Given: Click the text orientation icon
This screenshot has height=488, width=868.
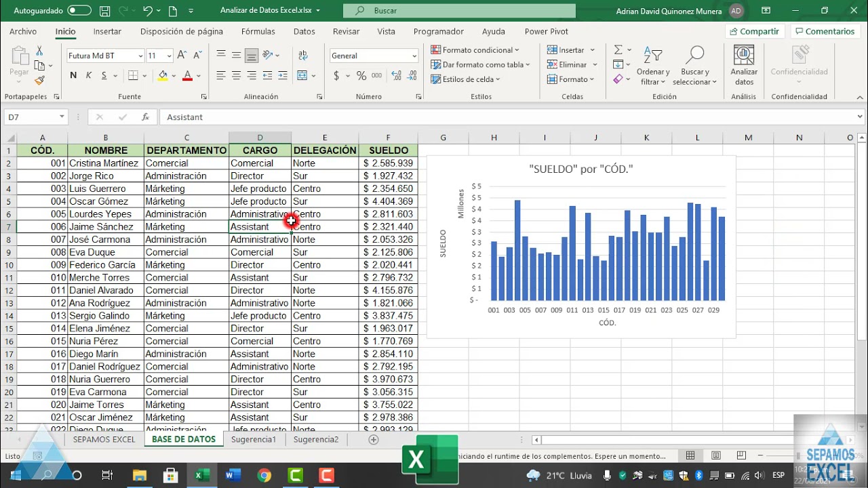Looking at the screenshot, I should tap(269, 55).
